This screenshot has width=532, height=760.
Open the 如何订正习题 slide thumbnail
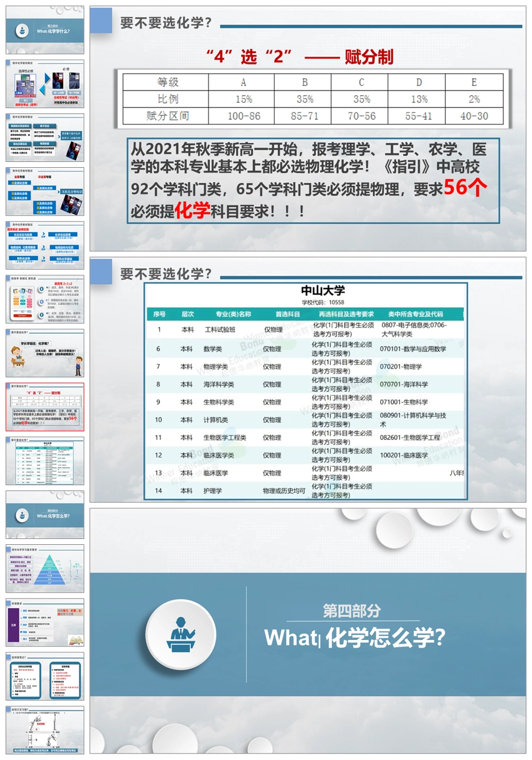pyautogui.click(x=45, y=729)
